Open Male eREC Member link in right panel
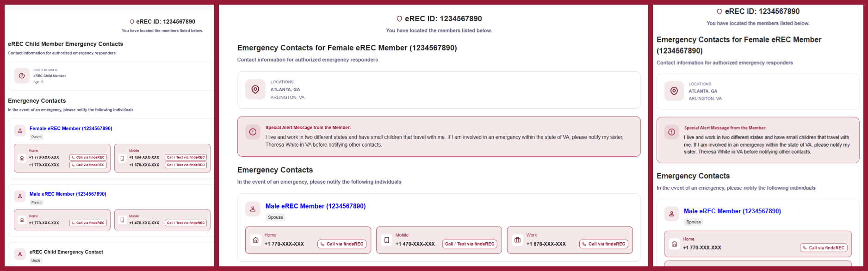The image size is (868, 271). (x=732, y=211)
